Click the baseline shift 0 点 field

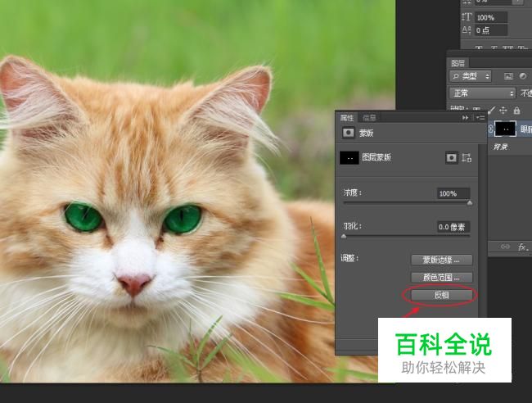point(491,30)
